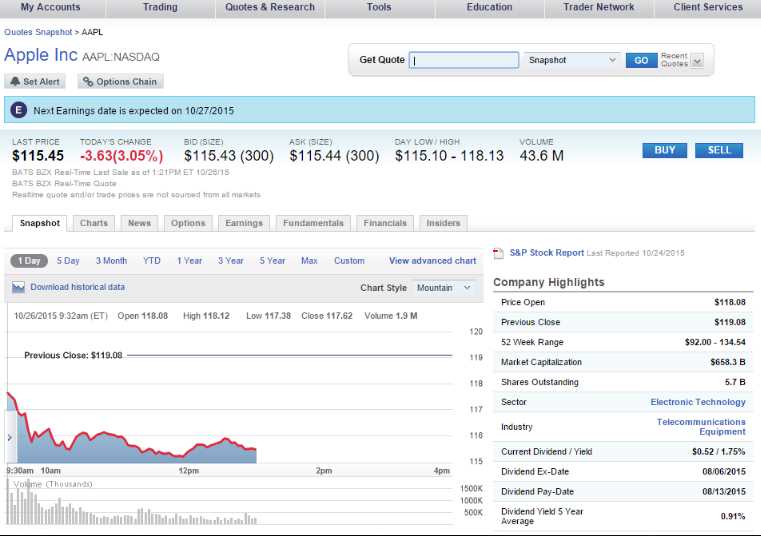
Task: Click today's change -3.63(3.05%)
Action: pyautogui.click(x=121, y=156)
